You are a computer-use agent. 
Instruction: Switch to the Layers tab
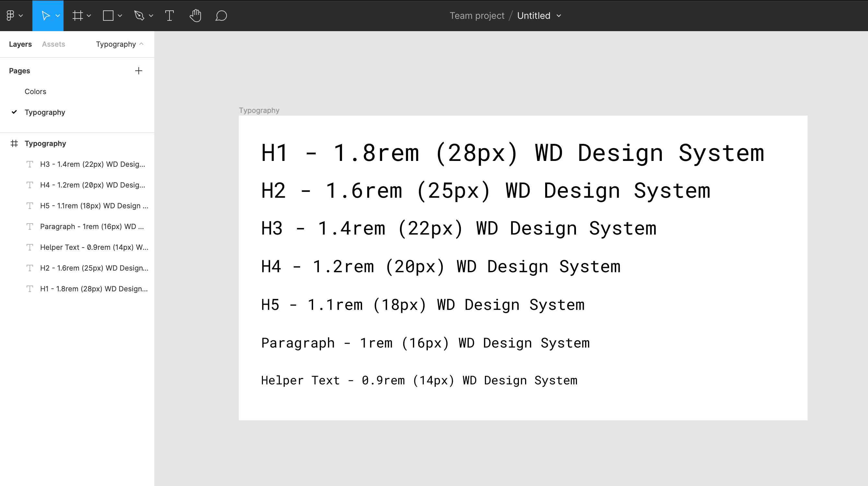pyautogui.click(x=20, y=44)
